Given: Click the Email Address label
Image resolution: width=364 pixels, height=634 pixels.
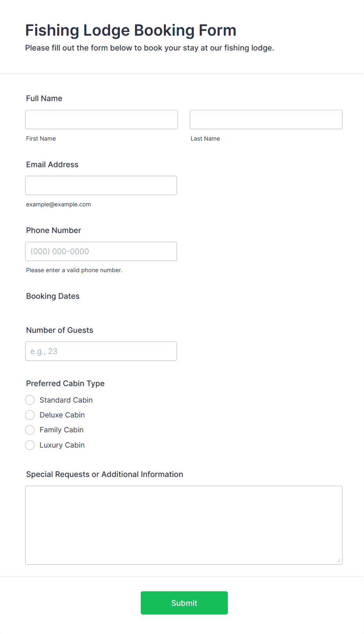Looking at the screenshot, I should [52, 164].
